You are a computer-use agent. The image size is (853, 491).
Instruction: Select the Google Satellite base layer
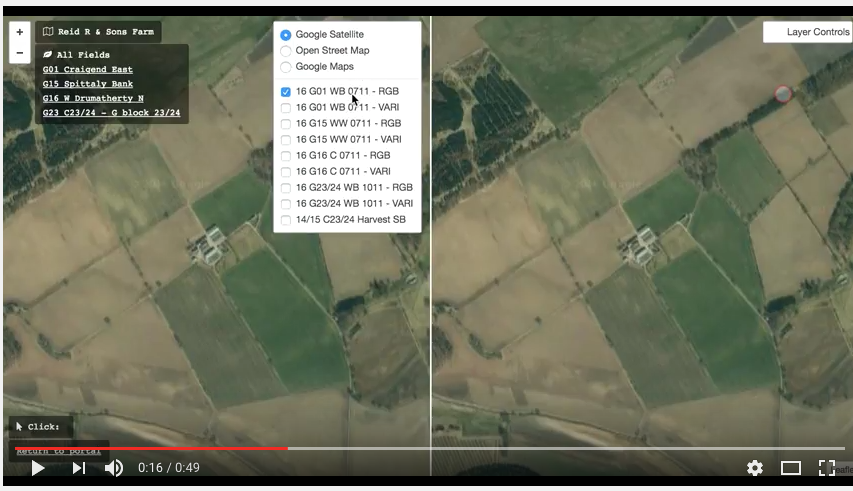tap(286, 35)
